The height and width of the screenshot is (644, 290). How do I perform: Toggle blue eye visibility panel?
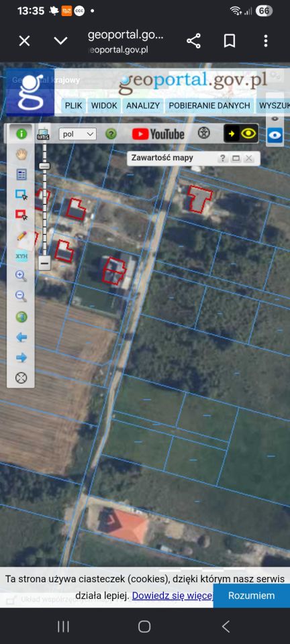tap(275, 135)
